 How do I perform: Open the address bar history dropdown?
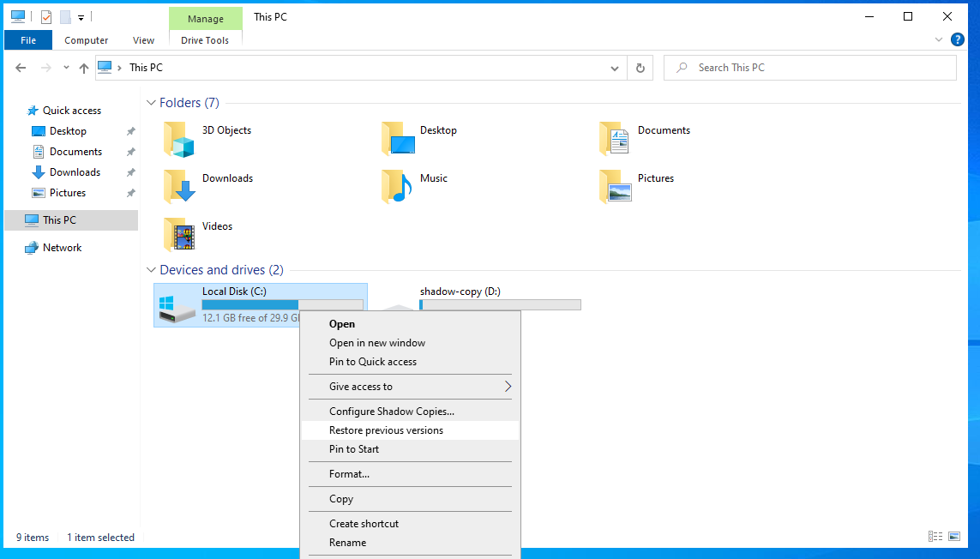[615, 68]
